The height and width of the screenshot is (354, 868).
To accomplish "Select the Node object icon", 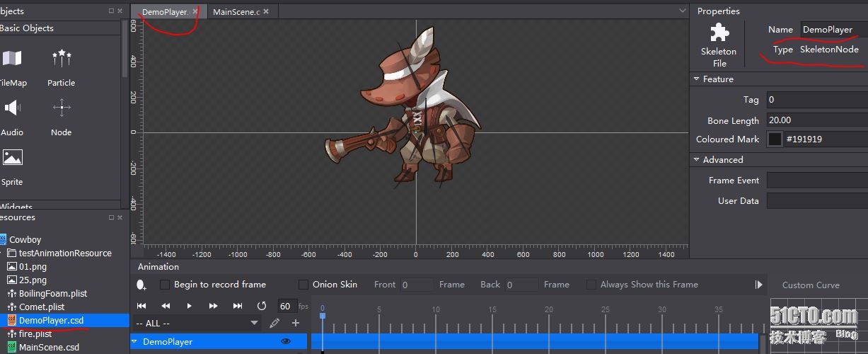I will click(62, 108).
